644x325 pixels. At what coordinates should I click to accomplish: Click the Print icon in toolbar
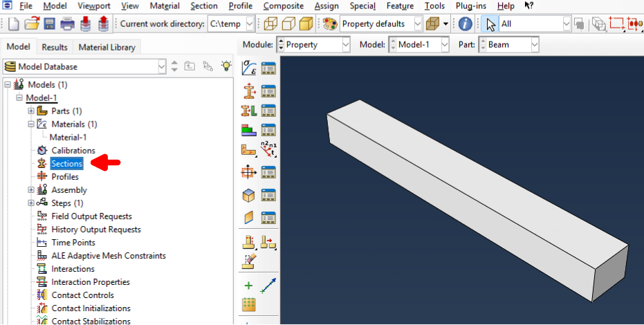coord(67,24)
